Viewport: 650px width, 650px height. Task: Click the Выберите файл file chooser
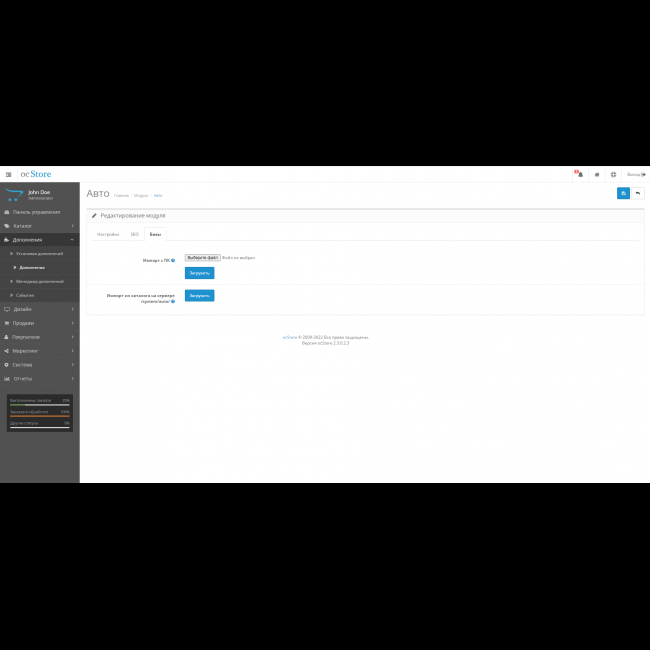coord(203,257)
